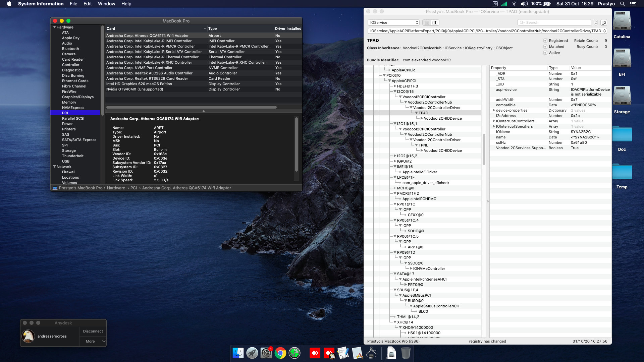This screenshot has width=644, height=362.
Task: Open Finder from the Dock
Action: [238, 353]
